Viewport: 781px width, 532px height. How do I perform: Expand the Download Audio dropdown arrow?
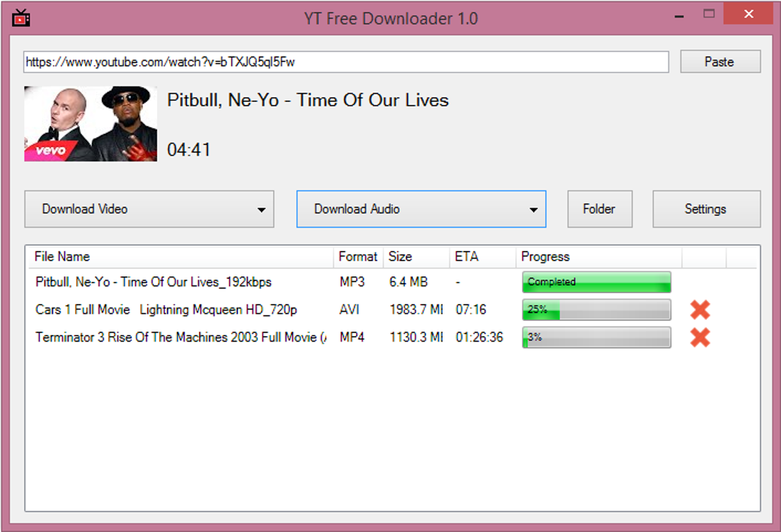tap(533, 210)
